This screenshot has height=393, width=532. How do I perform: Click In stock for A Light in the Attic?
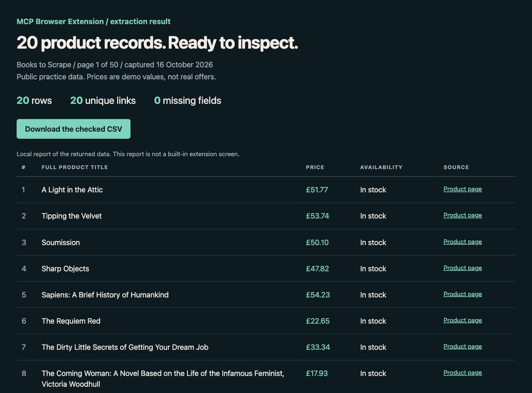click(373, 190)
